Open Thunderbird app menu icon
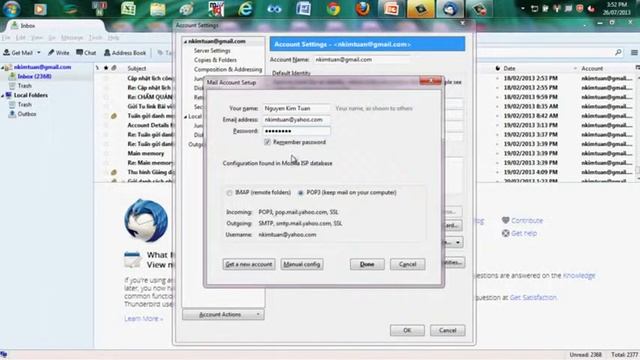640x360 pixels. [x=634, y=52]
